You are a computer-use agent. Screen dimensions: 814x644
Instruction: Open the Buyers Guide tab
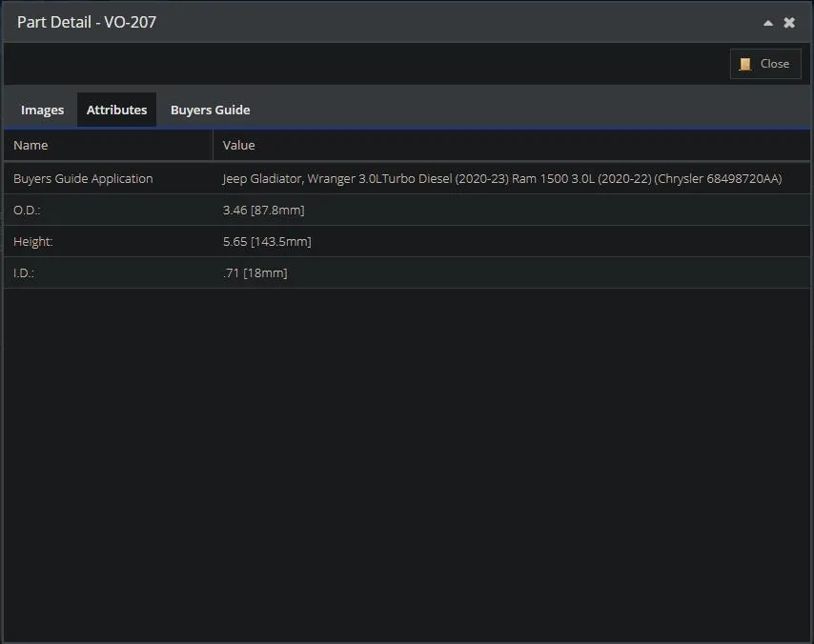coord(211,110)
